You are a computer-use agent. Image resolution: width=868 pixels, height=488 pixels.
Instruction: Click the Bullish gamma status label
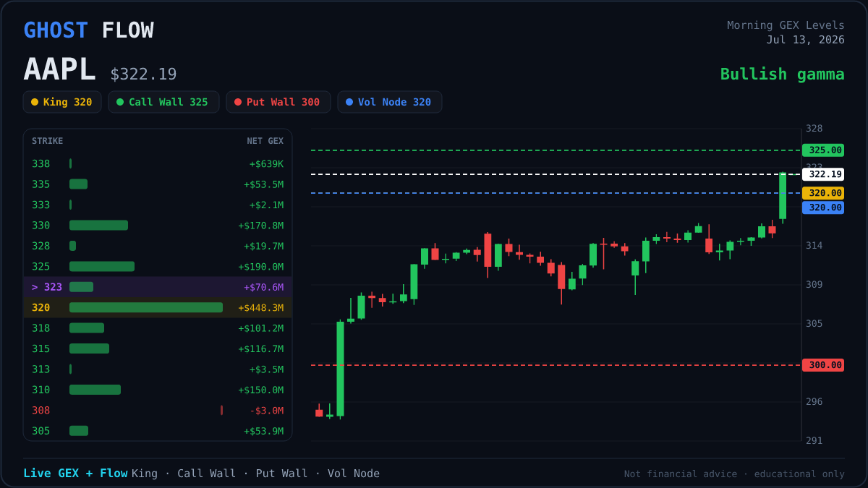pyautogui.click(x=782, y=74)
